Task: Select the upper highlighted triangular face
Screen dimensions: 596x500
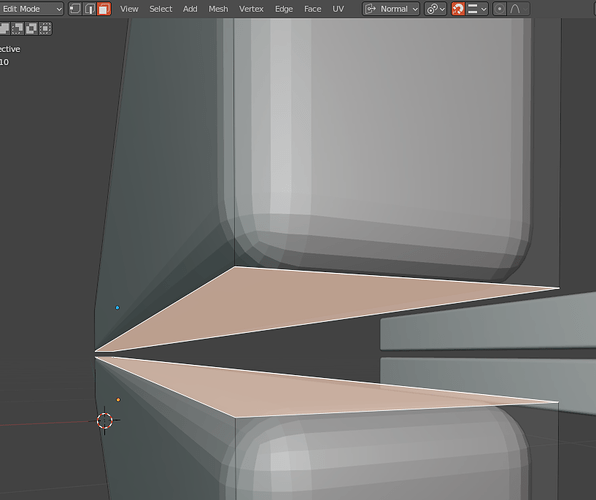Action: point(296,300)
